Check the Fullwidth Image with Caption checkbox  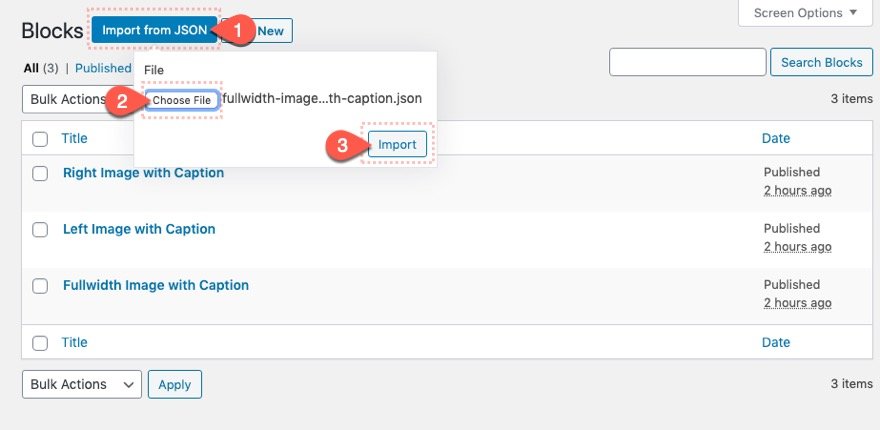[40, 286]
